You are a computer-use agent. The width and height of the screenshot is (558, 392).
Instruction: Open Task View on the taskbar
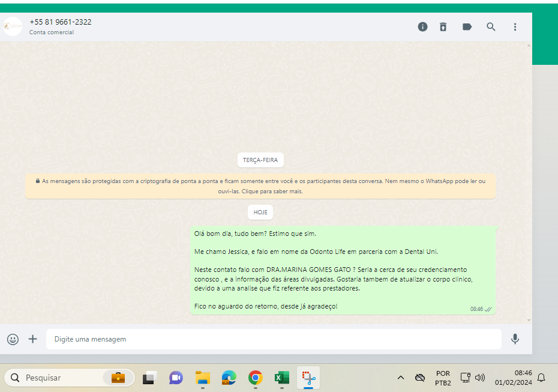click(x=150, y=378)
